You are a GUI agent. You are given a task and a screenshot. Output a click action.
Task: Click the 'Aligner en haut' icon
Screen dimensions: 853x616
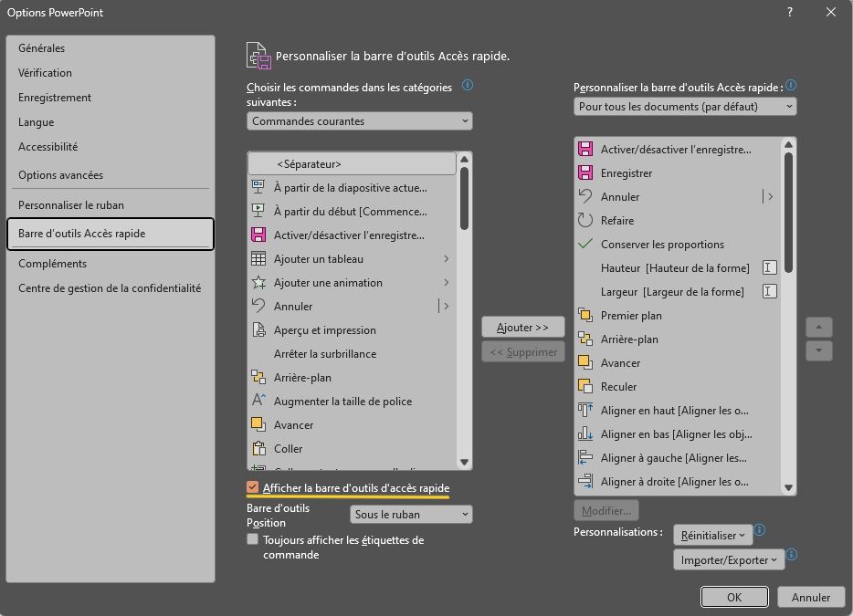(x=584, y=411)
